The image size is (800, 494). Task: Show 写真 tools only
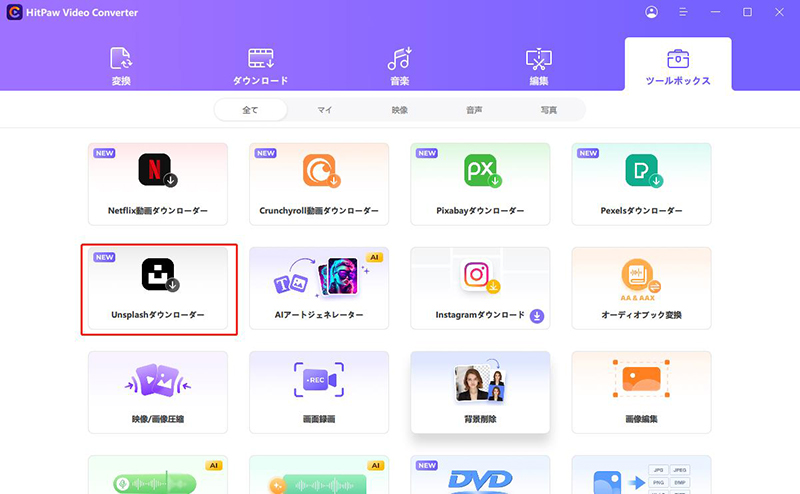click(548, 110)
